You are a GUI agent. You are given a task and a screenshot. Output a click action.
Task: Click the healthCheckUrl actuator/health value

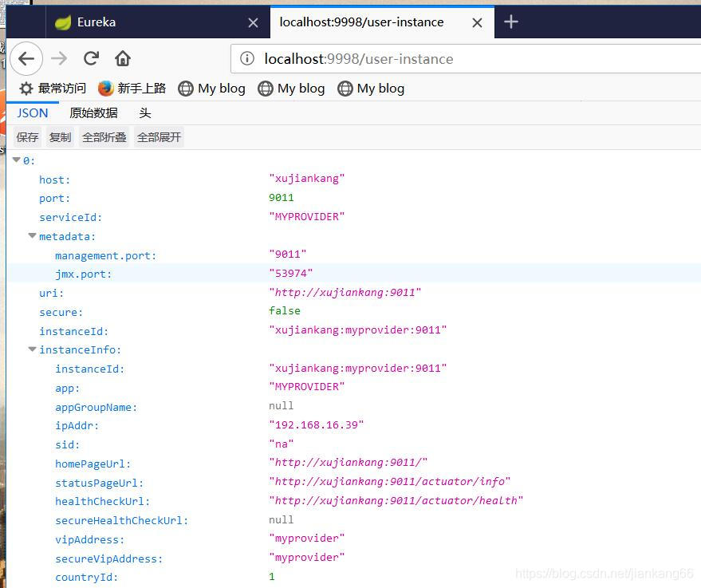[x=396, y=500]
